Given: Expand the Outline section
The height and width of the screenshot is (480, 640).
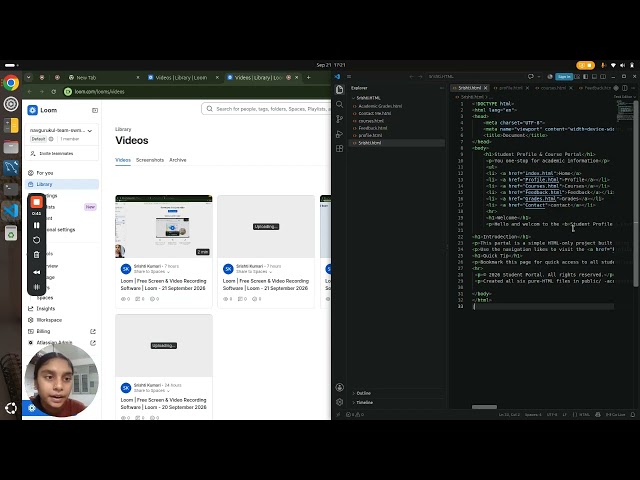Looking at the screenshot, I should pos(361,393).
